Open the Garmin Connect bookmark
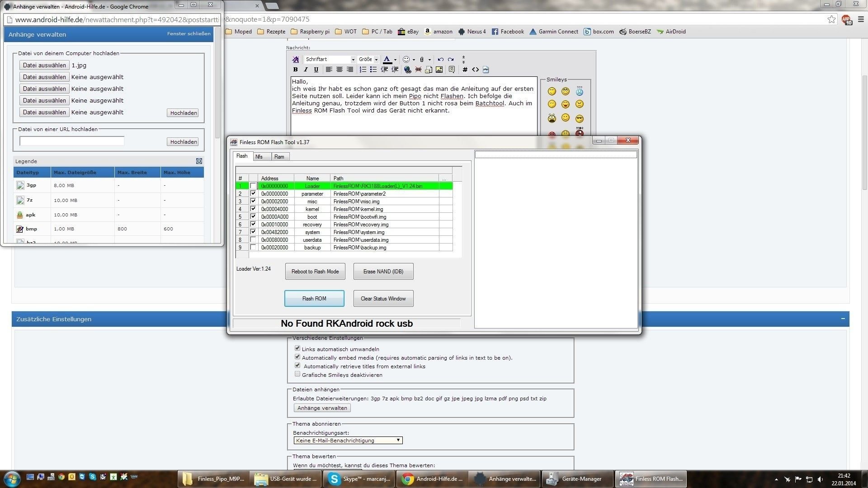 [x=553, y=32]
